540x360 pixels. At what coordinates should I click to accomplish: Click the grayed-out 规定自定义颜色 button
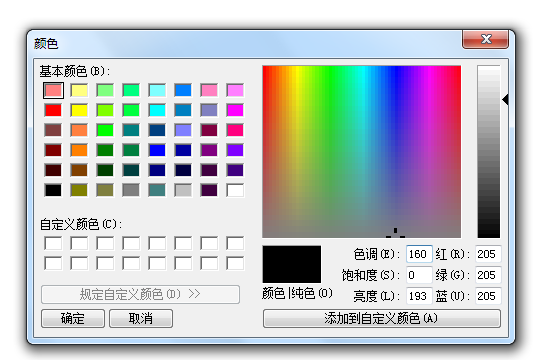(x=140, y=294)
